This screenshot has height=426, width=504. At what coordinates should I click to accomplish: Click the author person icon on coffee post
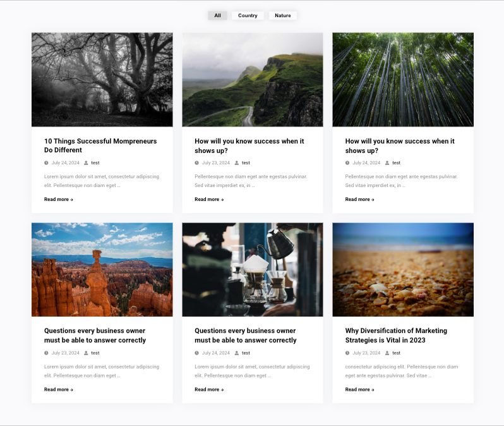[x=237, y=353]
